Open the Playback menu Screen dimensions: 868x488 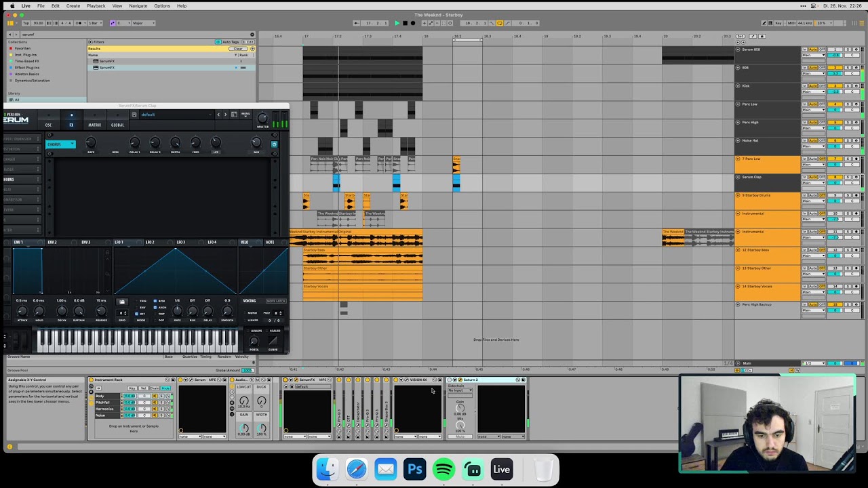click(96, 5)
